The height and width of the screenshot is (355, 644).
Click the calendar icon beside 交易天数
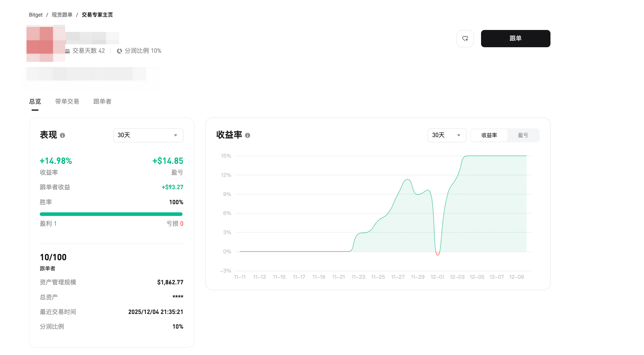pos(67,51)
